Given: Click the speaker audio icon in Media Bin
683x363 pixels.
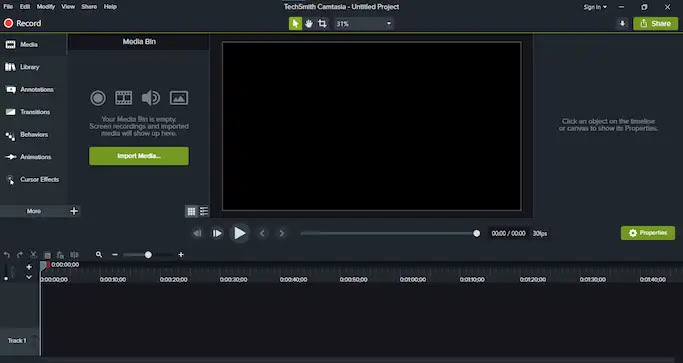Looking at the screenshot, I should 151,98.
